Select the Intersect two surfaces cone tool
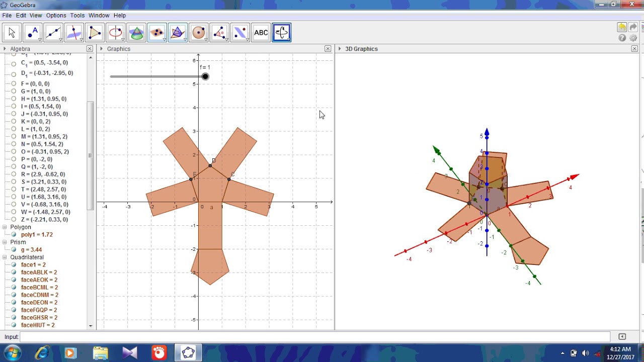The width and height of the screenshot is (644, 362). click(136, 33)
